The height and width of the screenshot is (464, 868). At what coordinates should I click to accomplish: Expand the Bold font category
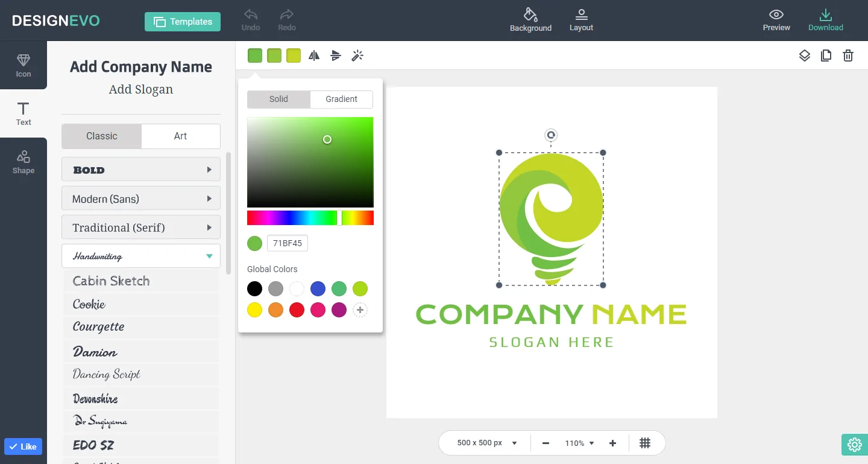(x=140, y=170)
